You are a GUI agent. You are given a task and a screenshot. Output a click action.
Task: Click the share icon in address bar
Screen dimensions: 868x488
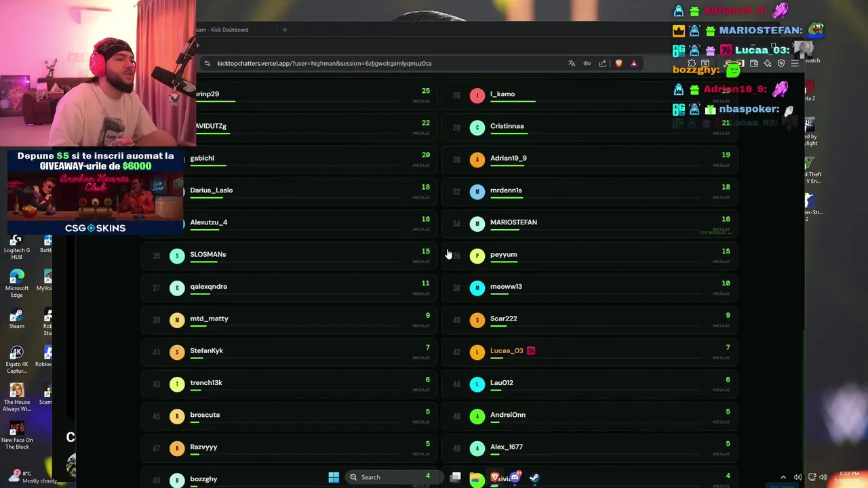click(602, 63)
